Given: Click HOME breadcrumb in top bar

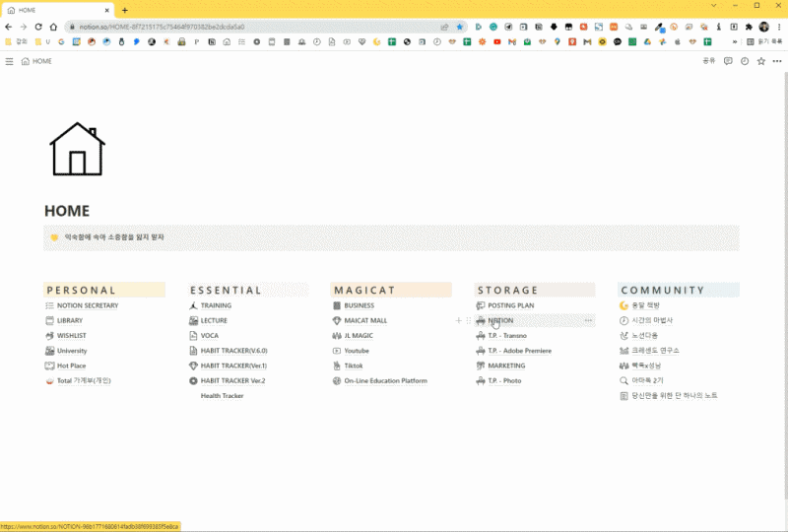Looking at the screenshot, I should [36, 61].
